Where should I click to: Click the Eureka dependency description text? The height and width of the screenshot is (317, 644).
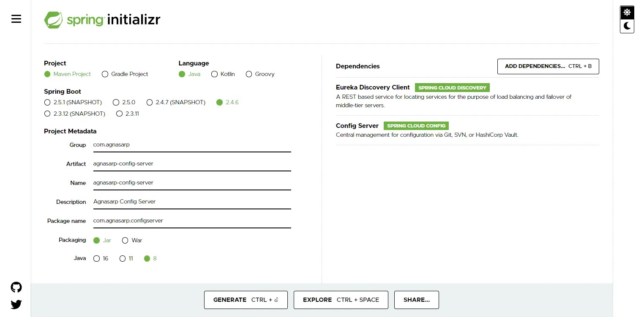pyautogui.click(x=453, y=101)
